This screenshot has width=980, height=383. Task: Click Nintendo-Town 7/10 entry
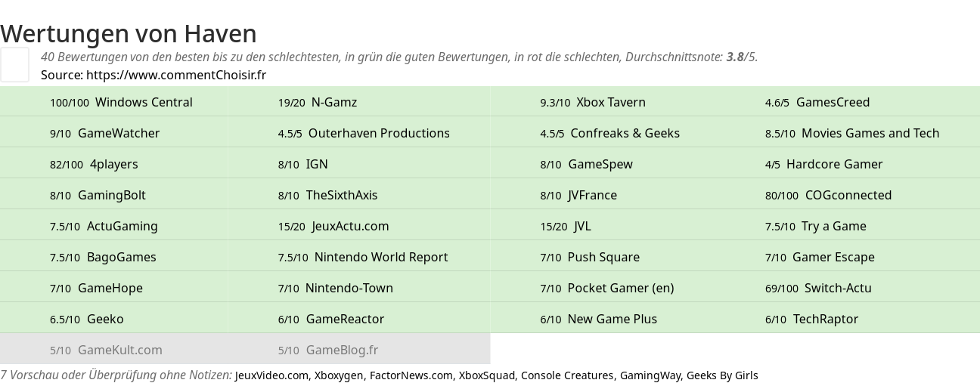pos(336,288)
